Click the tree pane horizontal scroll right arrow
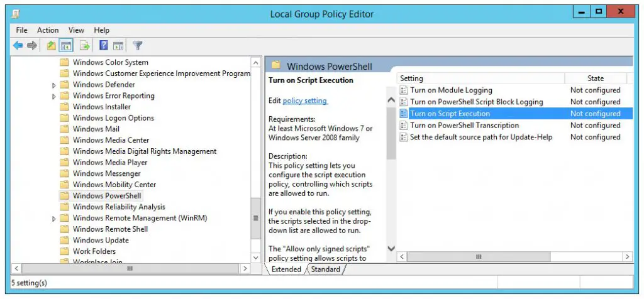The width and height of the screenshot is (644, 299). [x=245, y=269]
